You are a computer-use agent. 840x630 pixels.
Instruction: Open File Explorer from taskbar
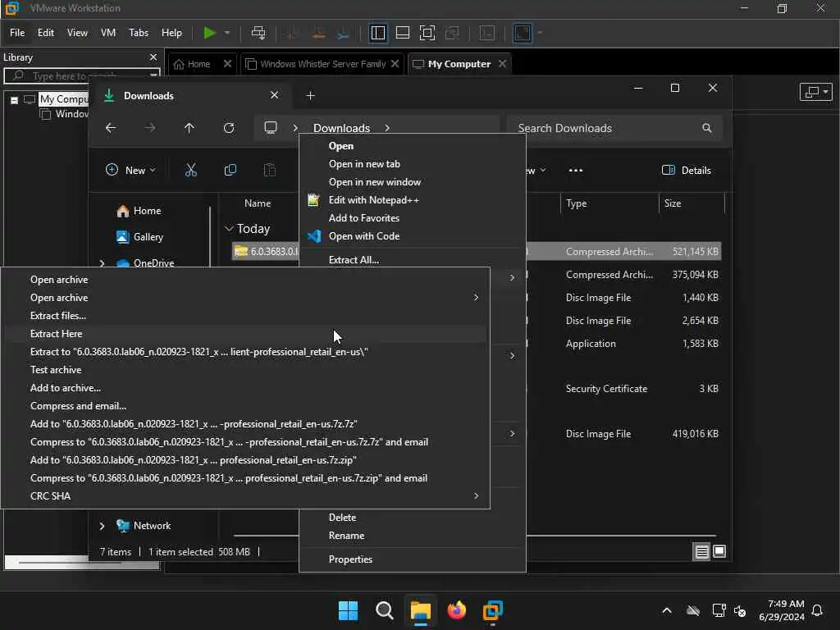421,610
